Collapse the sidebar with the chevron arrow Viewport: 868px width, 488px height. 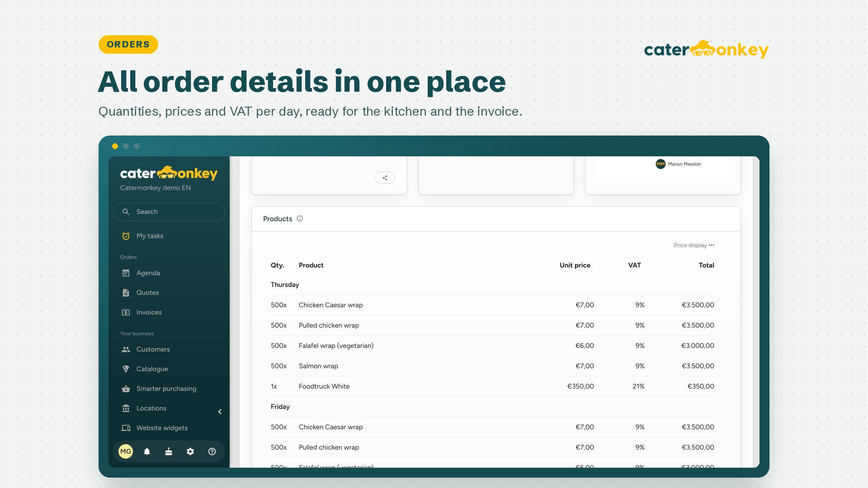tap(220, 412)
